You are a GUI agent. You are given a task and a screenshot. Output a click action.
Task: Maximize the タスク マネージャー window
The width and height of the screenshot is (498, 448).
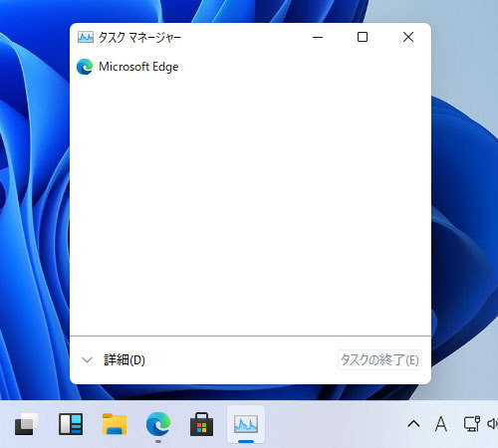tap(363, 37)
